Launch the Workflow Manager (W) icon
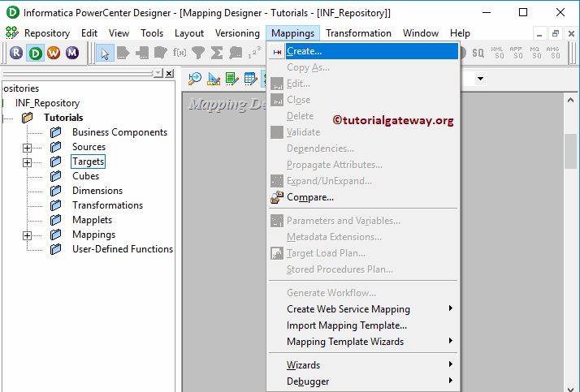The width and height of the screenshot is (580, 392). click(x=54, y=53)
